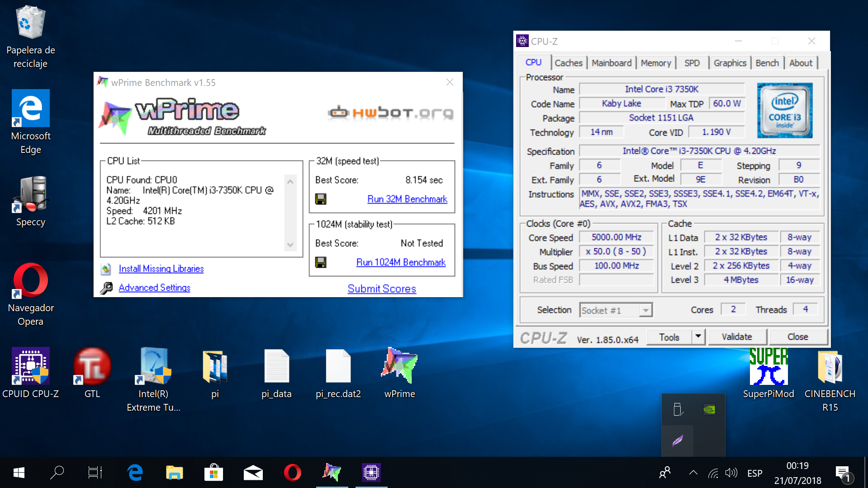Open the Graphics tab in CPU-Z

(x=730, y=63)
